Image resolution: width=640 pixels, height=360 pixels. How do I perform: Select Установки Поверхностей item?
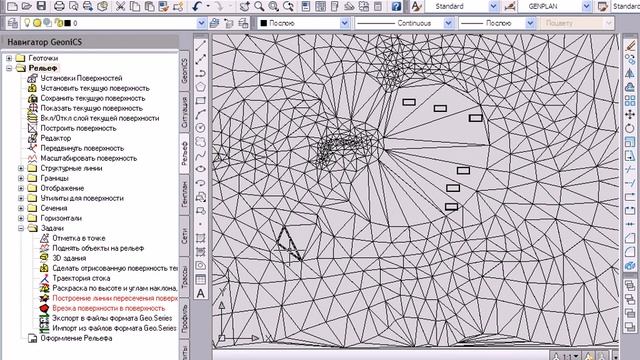(x=81, y=78)
